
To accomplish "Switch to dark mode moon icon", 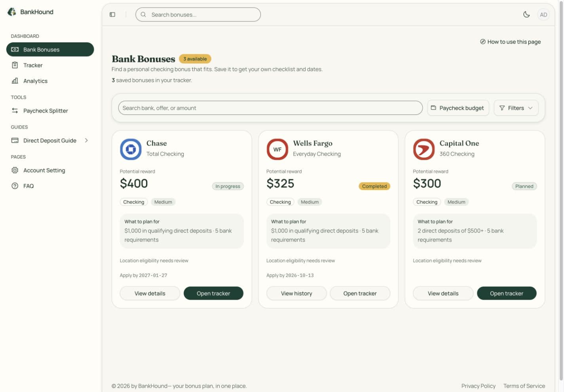I will pos(526,15).
